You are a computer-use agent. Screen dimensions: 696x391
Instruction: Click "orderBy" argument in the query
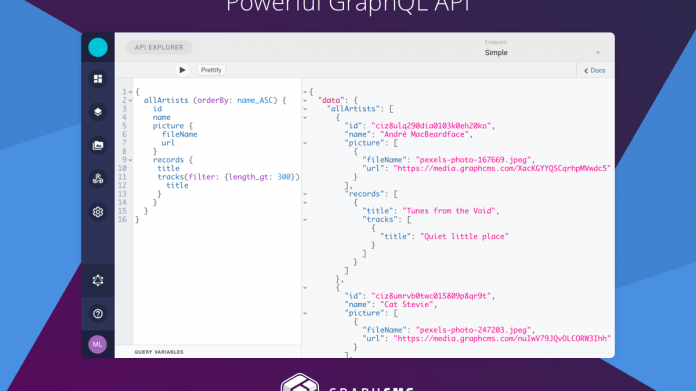[213, 100]
